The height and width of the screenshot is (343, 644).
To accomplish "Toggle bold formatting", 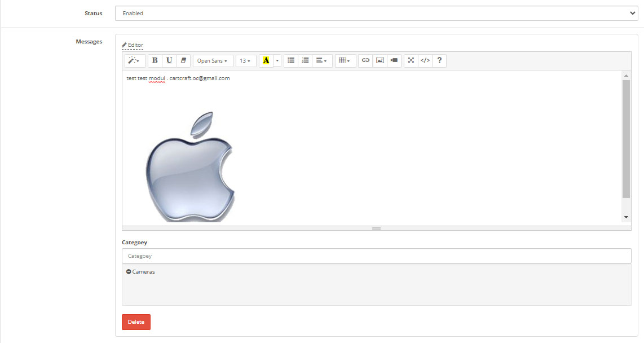I will click(x=155, y=61).
